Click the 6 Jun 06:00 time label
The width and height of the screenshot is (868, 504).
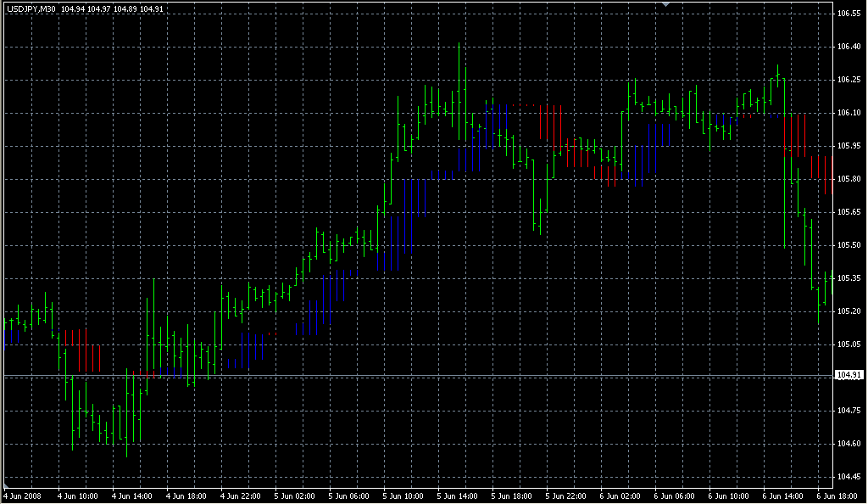(672, 496)
